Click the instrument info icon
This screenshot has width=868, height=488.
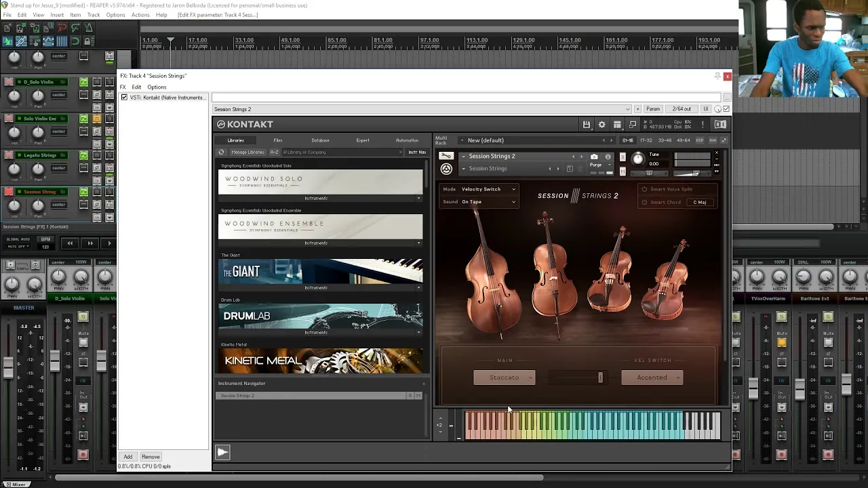(608, 157)
